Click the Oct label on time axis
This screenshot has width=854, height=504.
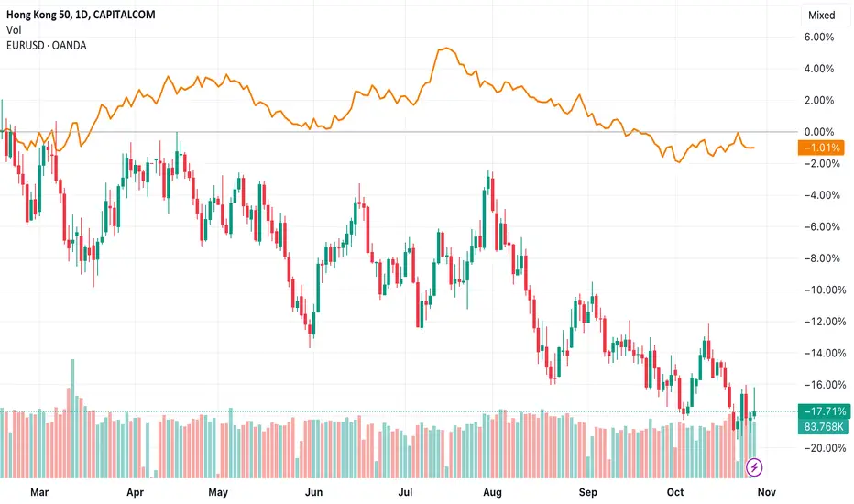pyautogui.click(x=675, y=492)
